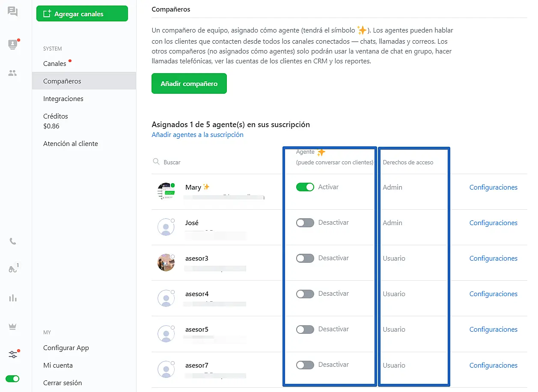Open the settings sliders icon

(13, 354)
